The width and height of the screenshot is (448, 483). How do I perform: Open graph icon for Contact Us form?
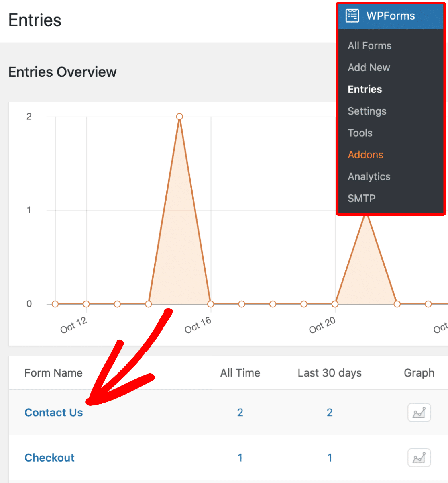coord(419,413)
